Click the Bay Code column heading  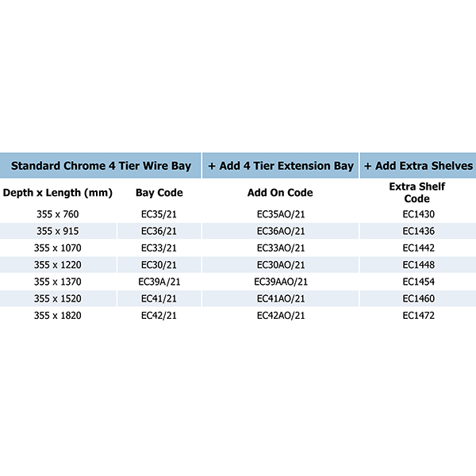tap(159, 193)
